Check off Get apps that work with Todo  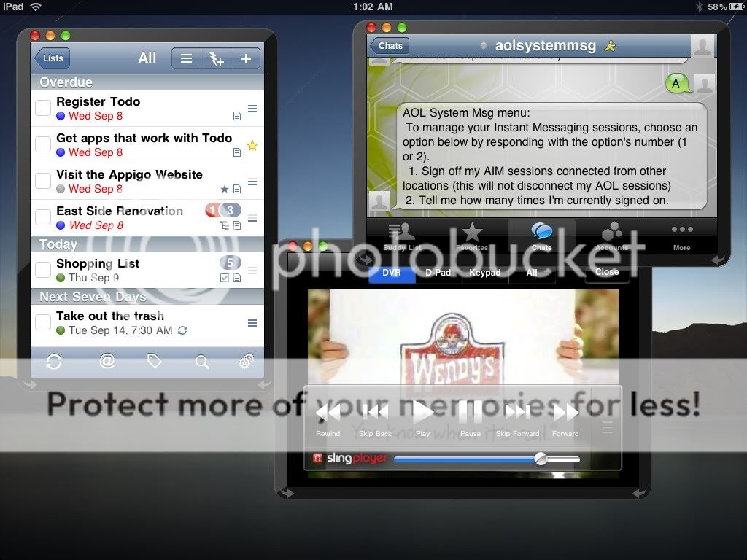[x=43, y=144]
